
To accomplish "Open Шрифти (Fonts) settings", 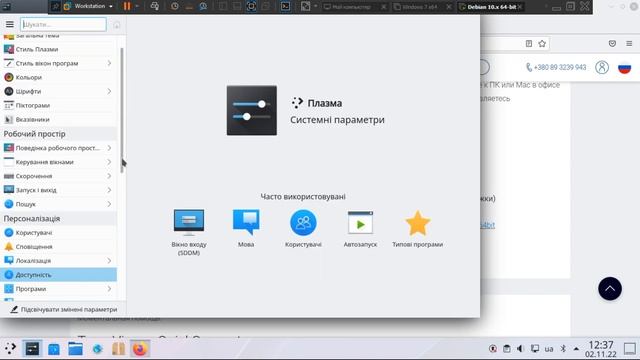I will (58, 91).
